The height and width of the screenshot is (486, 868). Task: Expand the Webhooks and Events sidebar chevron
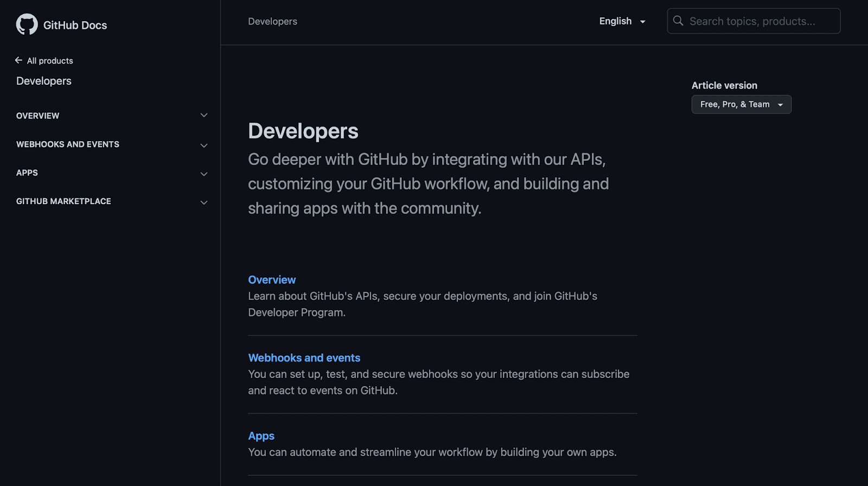pos(204,146)
